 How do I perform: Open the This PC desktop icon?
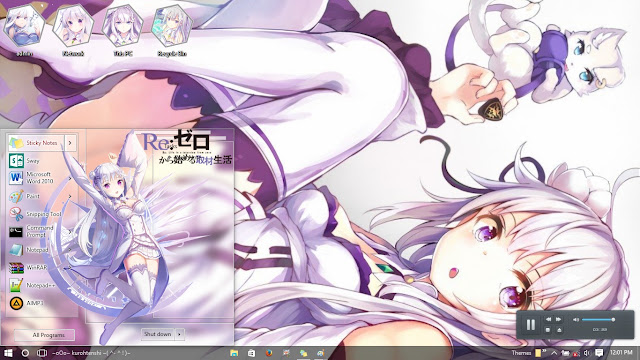(122, 29)
